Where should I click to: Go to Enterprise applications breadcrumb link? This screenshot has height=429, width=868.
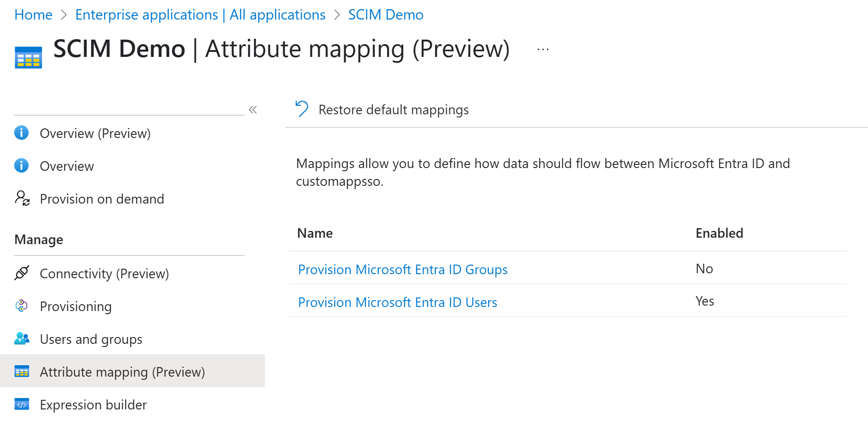[x=200, y=15]
